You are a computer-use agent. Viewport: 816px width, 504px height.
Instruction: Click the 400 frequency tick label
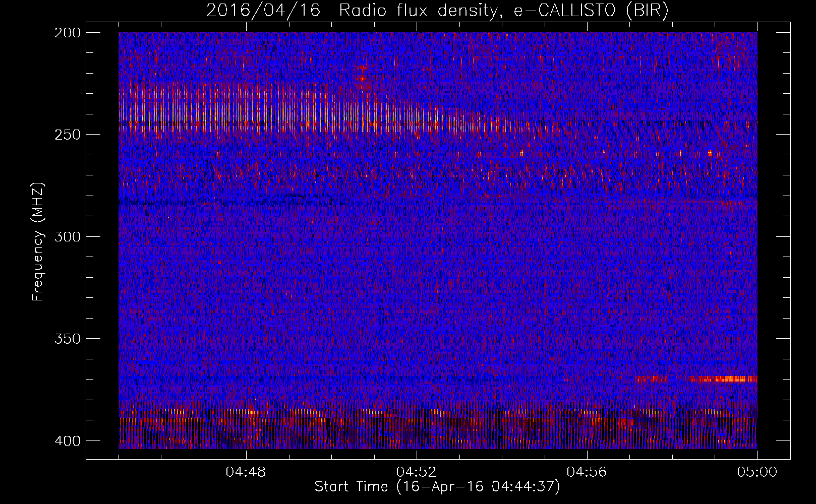coord(67,441)
